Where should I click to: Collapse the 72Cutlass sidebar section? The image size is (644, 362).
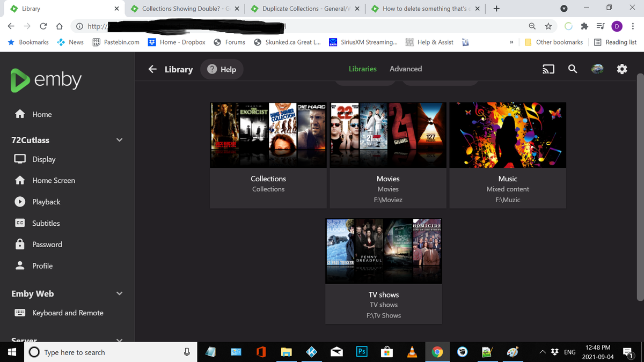(120, 140)
